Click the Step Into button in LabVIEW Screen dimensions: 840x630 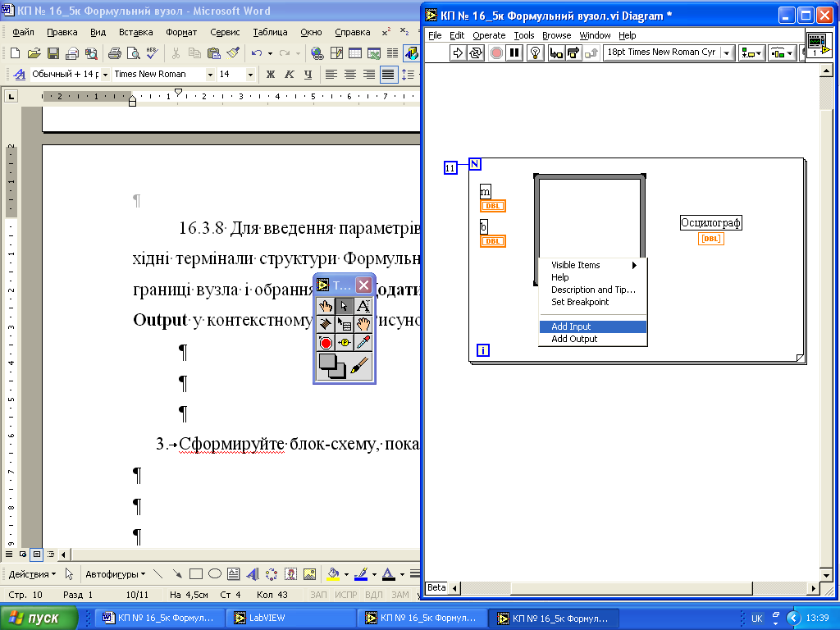[x=556, y=52]
